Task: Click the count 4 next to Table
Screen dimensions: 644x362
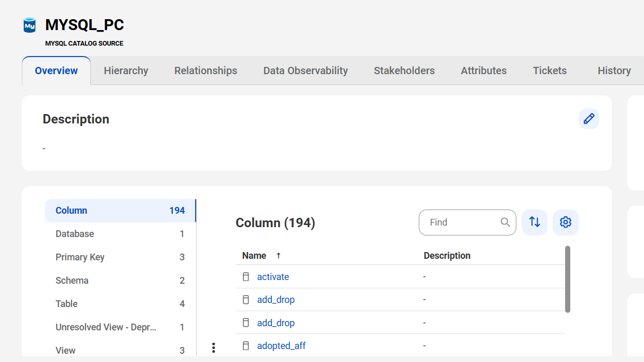Action: (x=182, y=304)
